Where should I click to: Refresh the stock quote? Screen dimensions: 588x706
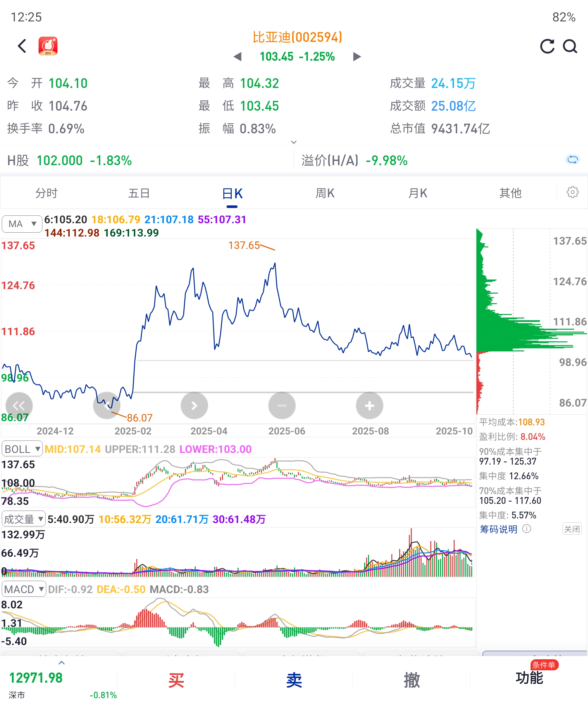(x=547, y=46)
